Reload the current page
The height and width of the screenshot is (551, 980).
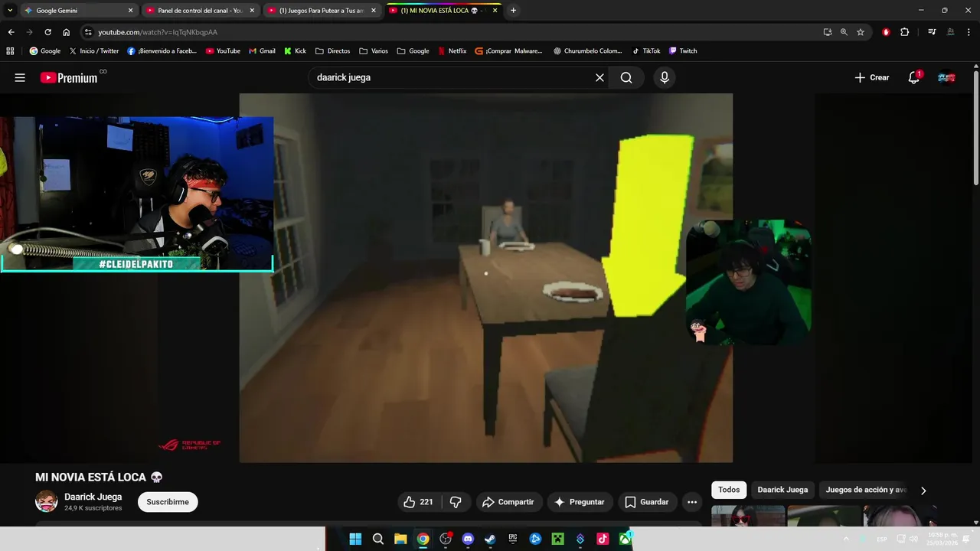click(47, 32)
